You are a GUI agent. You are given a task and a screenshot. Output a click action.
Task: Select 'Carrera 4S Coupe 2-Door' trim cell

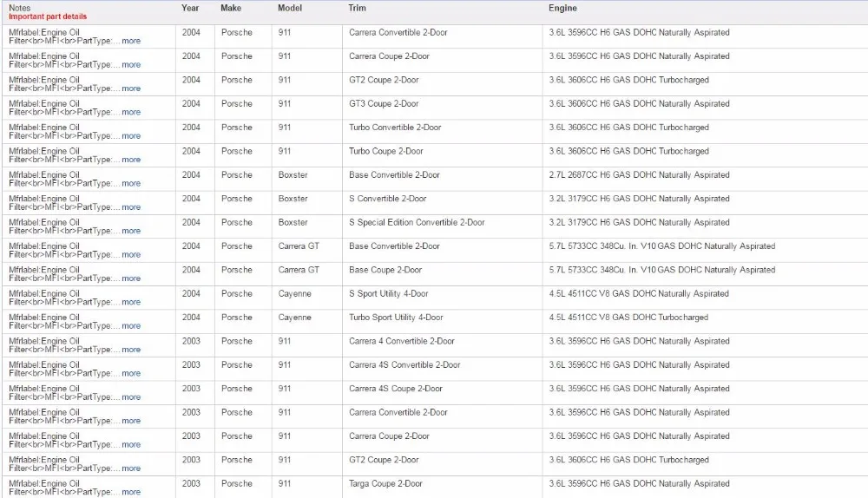pos(395,389)
